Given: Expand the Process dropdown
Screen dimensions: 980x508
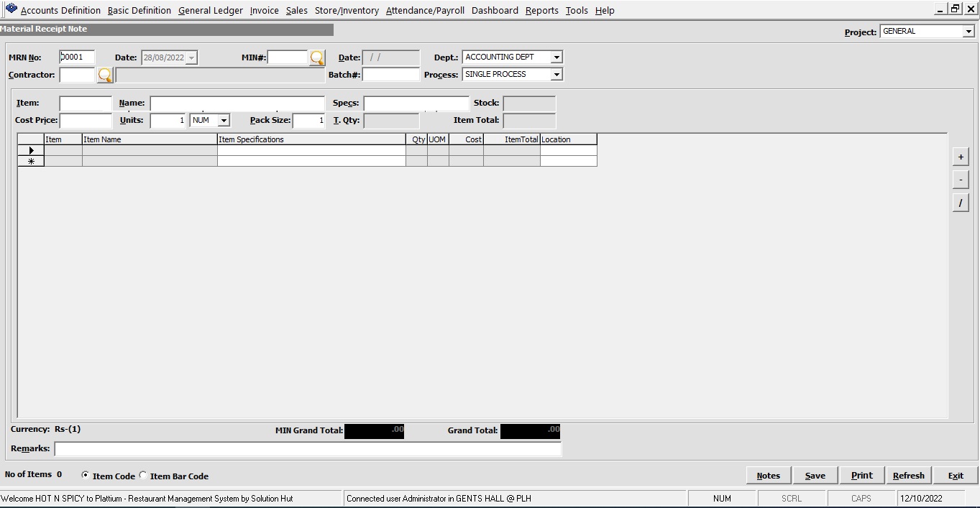Looking at the screenshot, I should point(556,75).
